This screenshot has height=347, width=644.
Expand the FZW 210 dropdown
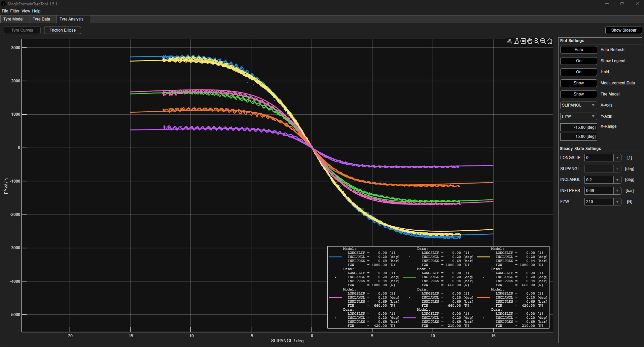[617, 202]
